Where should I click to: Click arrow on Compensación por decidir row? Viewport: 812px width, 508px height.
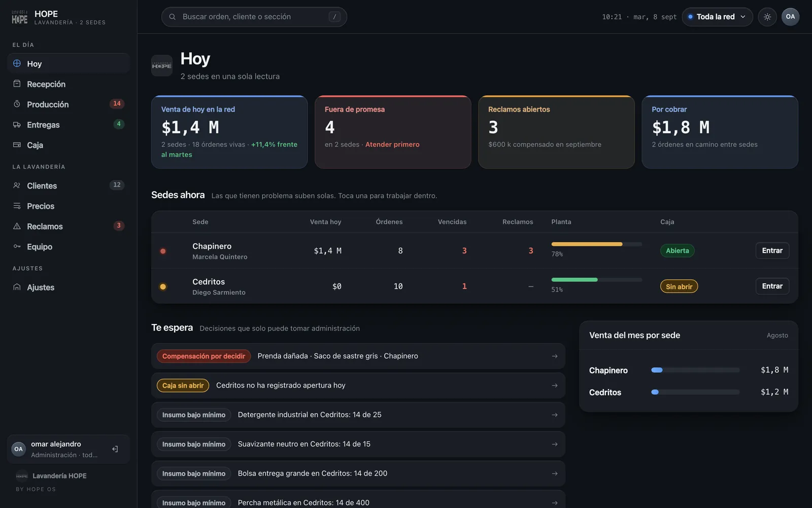[x=555, y=356]
